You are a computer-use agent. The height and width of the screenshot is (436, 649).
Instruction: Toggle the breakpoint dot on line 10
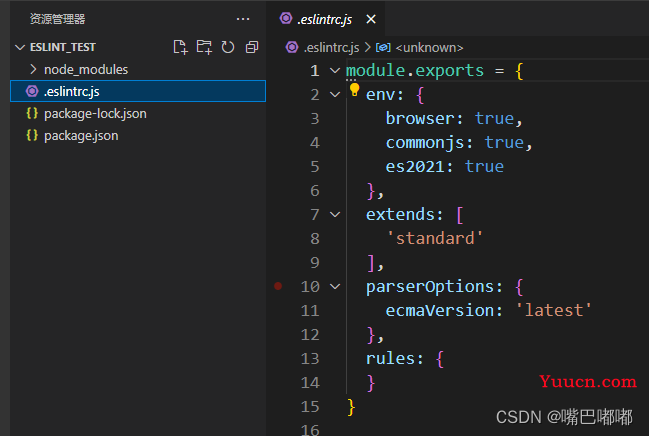(x=278, y=286)
